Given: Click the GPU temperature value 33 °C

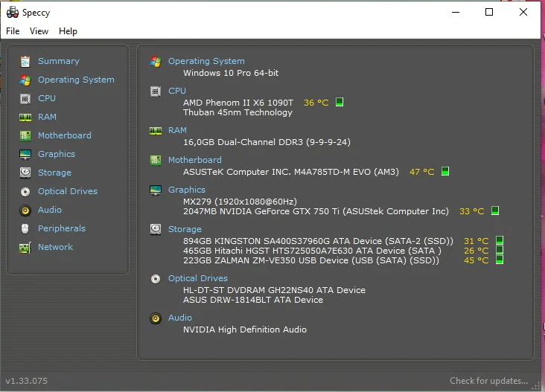Looking at the screenshot, I should (471, 211).
